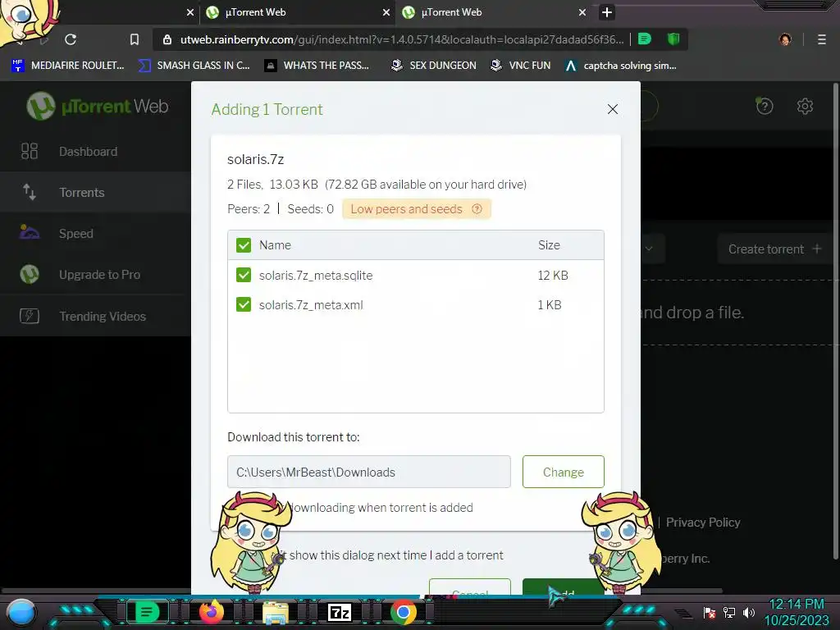Select Torrents in the sidebar
Screen dimensions: 840x630
[x=95, y=192]
